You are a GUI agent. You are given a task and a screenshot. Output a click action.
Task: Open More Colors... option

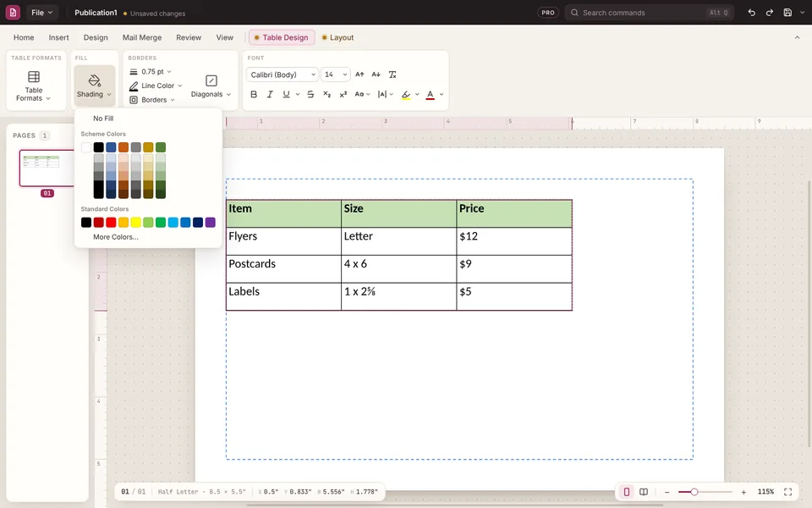click(116, 237)
